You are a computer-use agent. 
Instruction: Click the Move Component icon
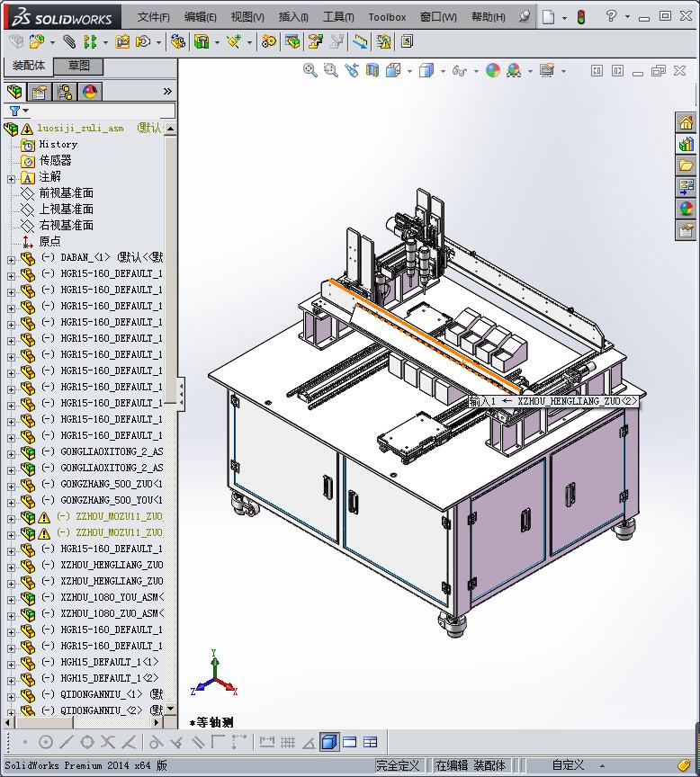(x=143, y=41)
